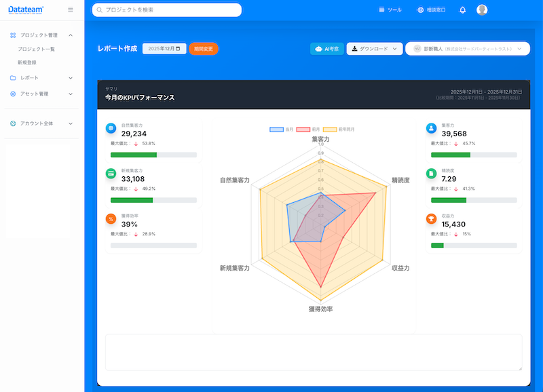Open the 診断職人 account selector dropdown

(x=467, y=49)
